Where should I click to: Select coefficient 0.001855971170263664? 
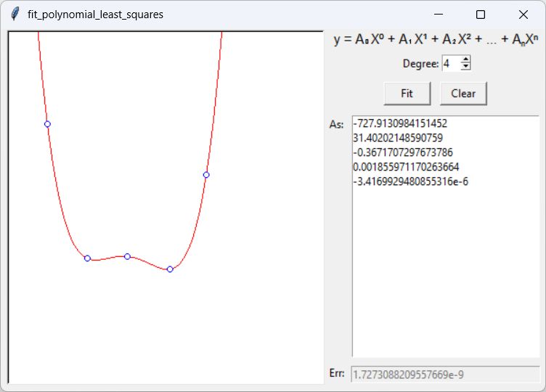tap(406, 167)
